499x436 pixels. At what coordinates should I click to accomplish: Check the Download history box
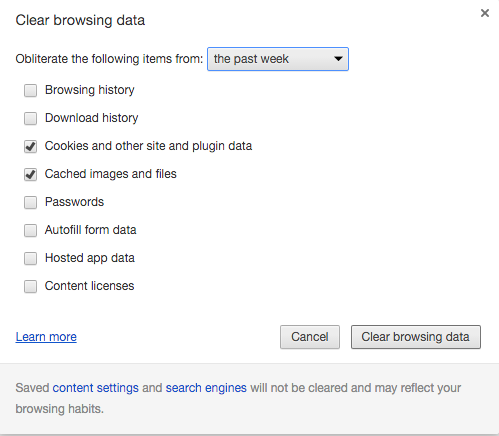point(30,118)
